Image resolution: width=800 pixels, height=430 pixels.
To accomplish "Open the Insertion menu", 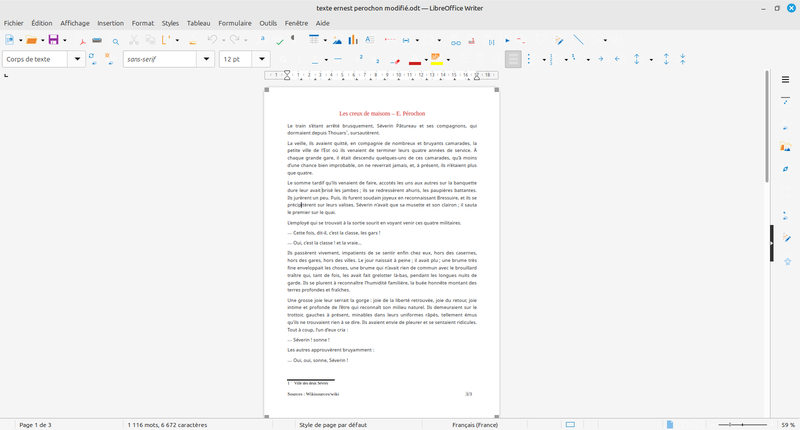I will [x=111, y=21].
